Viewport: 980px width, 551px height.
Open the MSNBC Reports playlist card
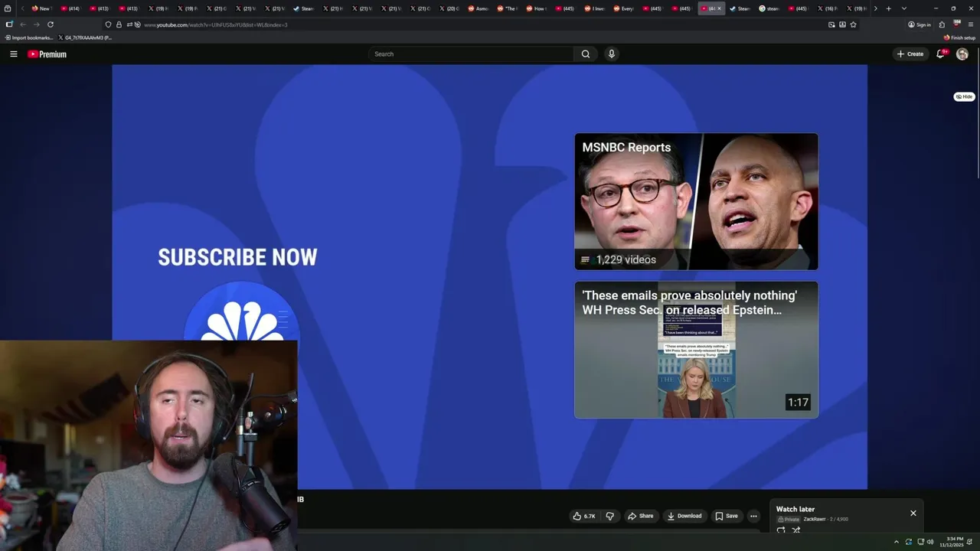coord(696,201)
